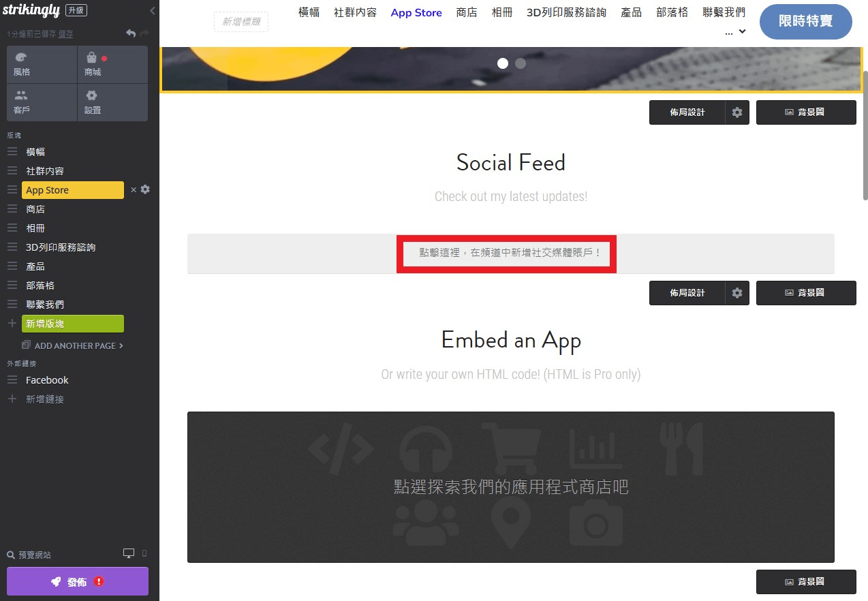The image size is (868, 601).
Task: Click the undo arrow icon
Action: coord(131,33)
